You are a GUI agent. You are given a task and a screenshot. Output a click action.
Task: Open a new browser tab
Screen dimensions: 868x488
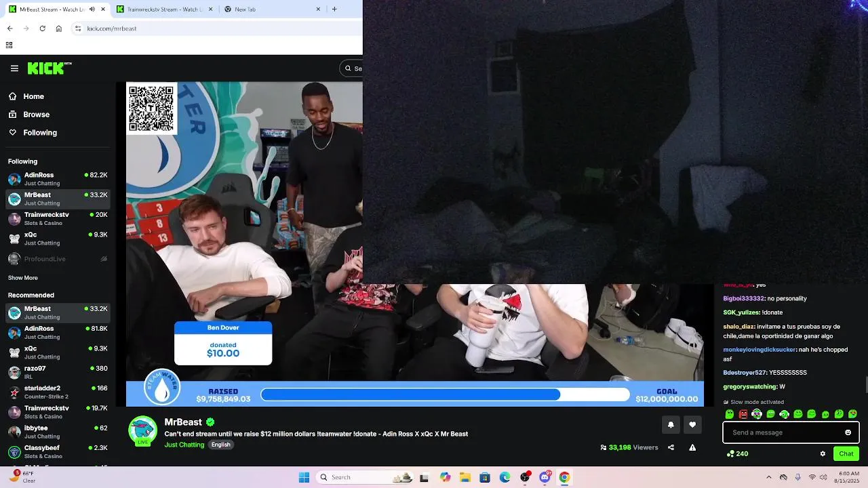pos(334,9)
